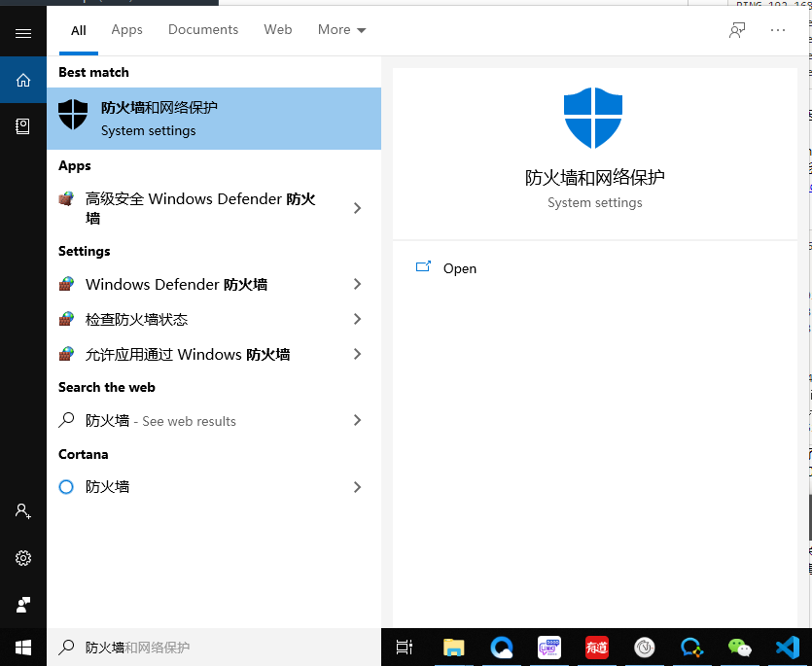
Task: Select the Home icon in sidebar
Action: click(x=23, y=81)
